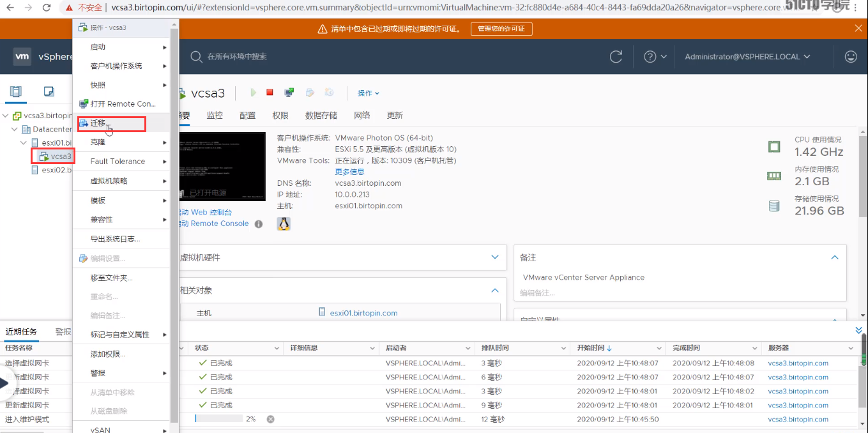Open the 状态 column filter dropdown
The height and width of the screenshot is (433, 868).
pos(277,348)
